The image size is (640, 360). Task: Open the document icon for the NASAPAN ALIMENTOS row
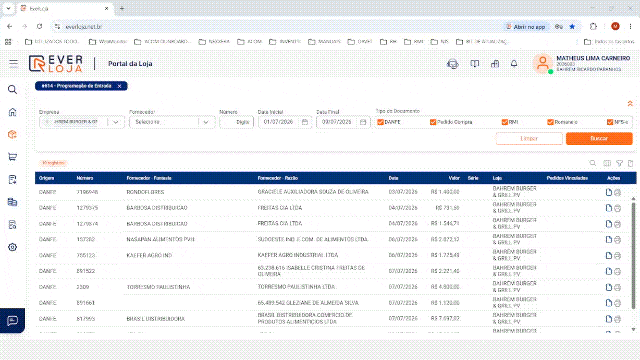coord(609,240)
